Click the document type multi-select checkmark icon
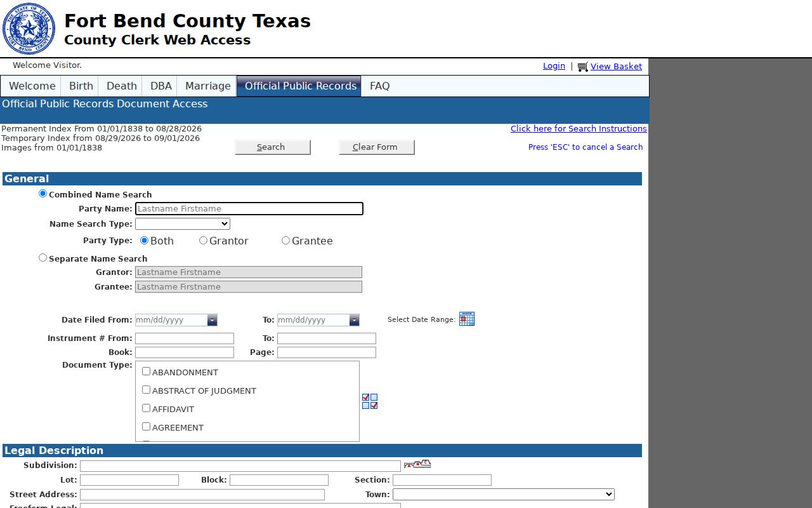 [x=370, y=401]
